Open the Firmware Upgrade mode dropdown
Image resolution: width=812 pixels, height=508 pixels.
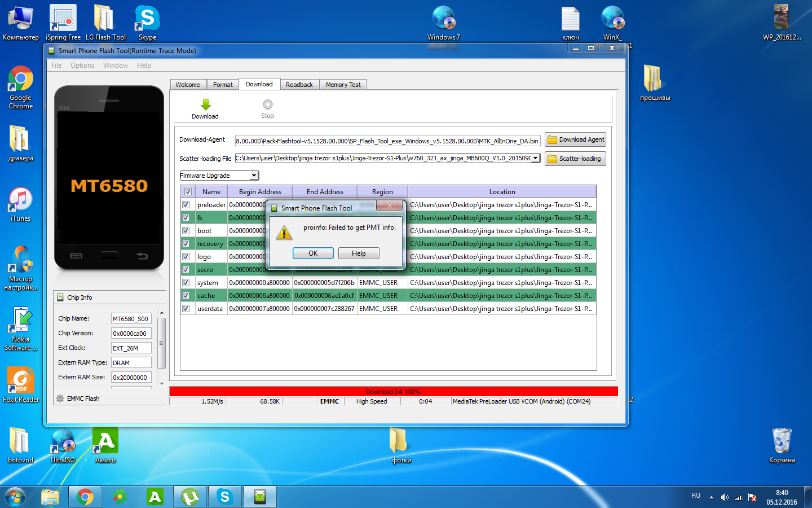(x=254, y=176)
